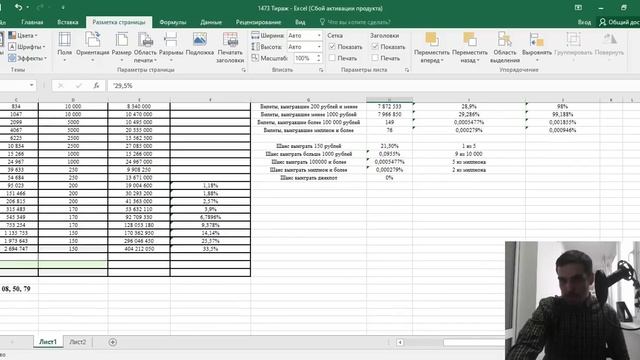Add a new sheet with plus button

tap(113, 342)
